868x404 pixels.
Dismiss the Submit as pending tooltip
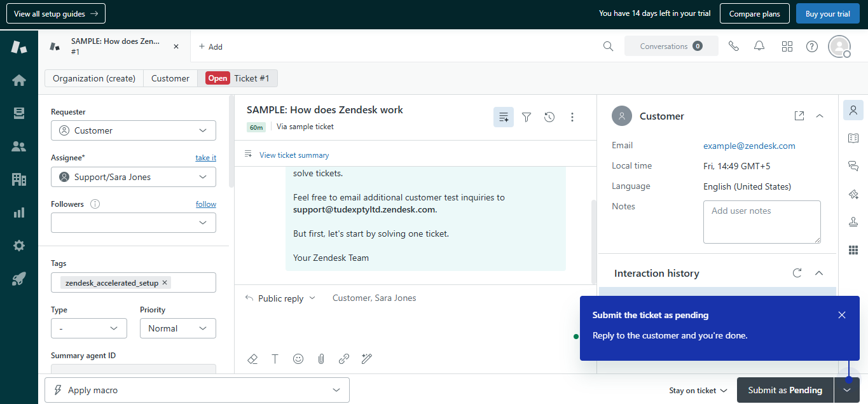[842, 315]
